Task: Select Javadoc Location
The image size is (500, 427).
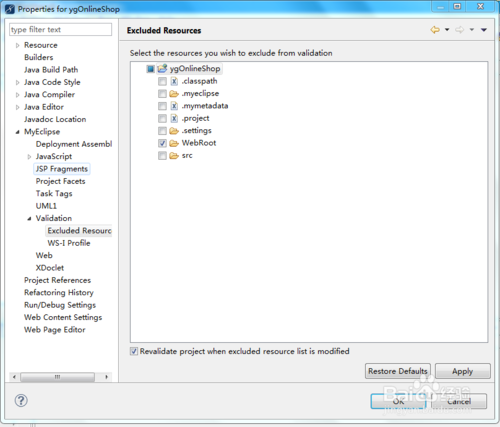Action: 55,119
